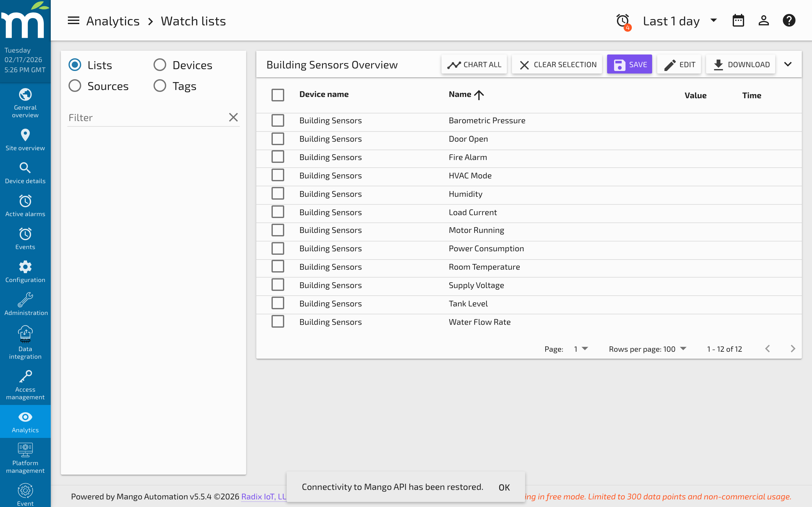The image size is (812, 507).
Task: Expand the watch list options chevron near Download
Action: (x=788, y=64)
